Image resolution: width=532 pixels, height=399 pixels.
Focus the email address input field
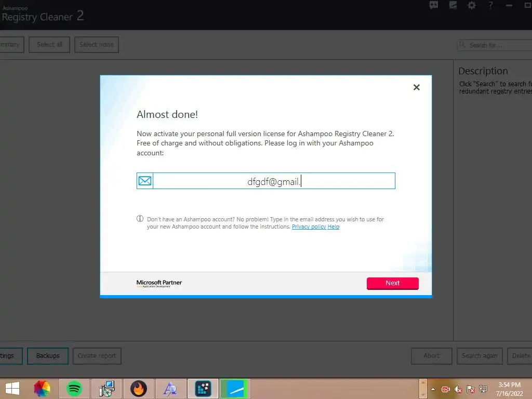click(x=274, y=181)
